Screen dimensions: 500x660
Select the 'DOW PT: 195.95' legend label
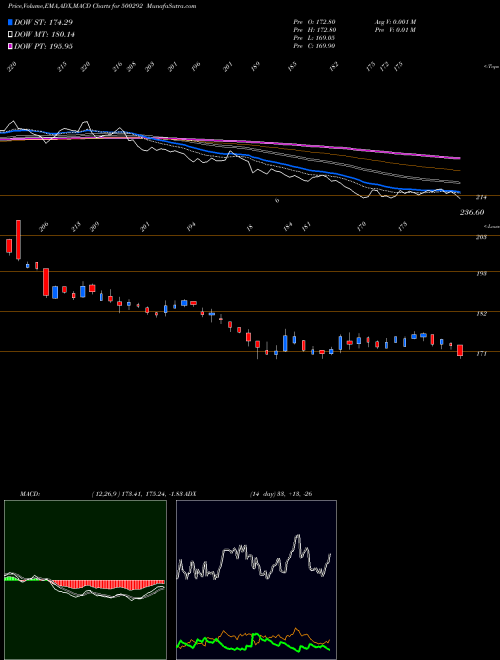(43, 46)
